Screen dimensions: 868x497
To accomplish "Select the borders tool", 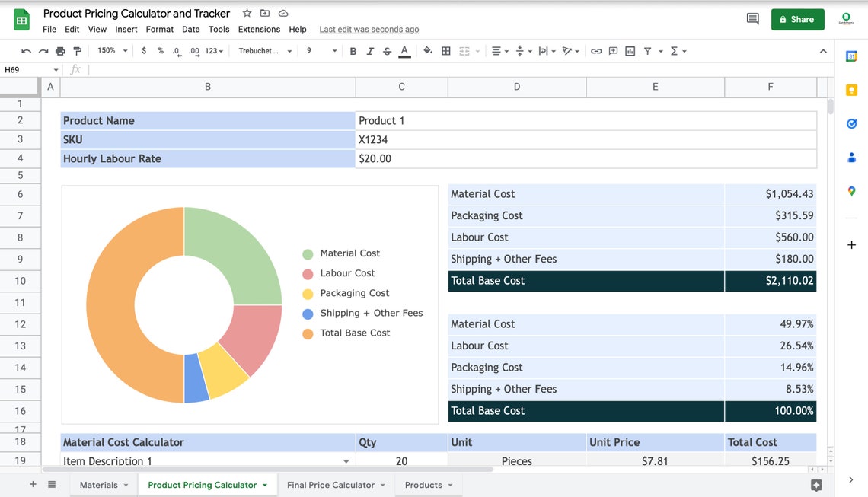I will click(x=445, y=50).
